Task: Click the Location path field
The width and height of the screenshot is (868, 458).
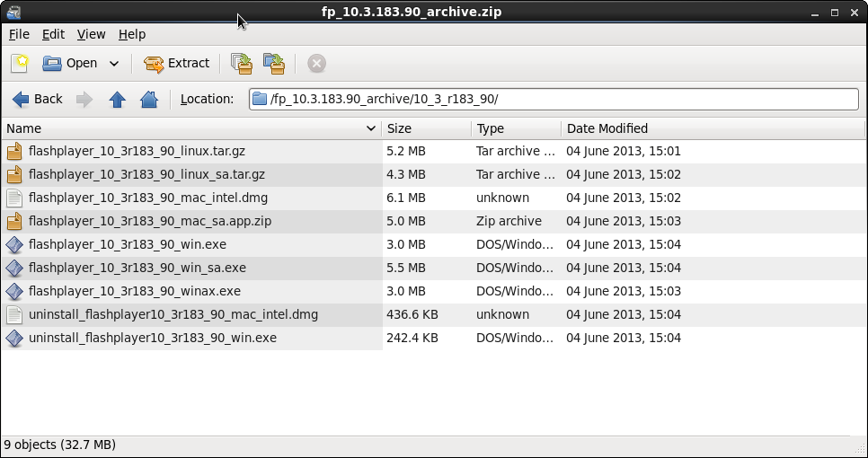Action: click(554, 99)
